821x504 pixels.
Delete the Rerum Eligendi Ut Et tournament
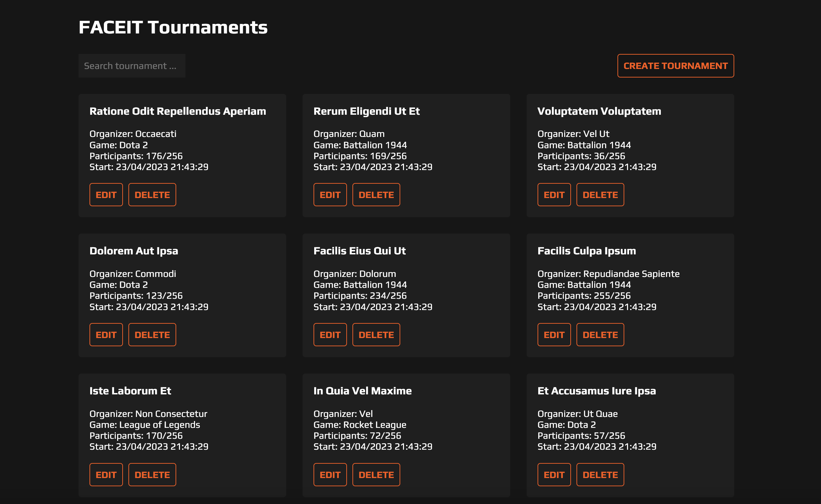coord(376,194)
